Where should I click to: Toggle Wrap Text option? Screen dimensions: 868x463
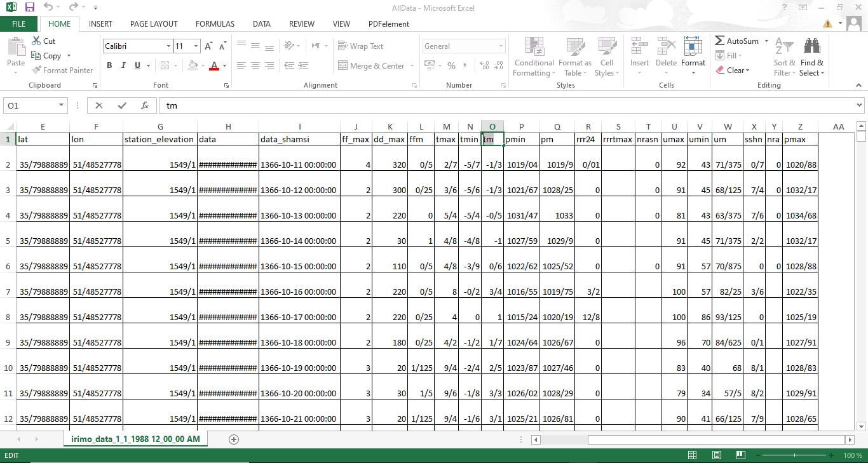tap(360, 46)
